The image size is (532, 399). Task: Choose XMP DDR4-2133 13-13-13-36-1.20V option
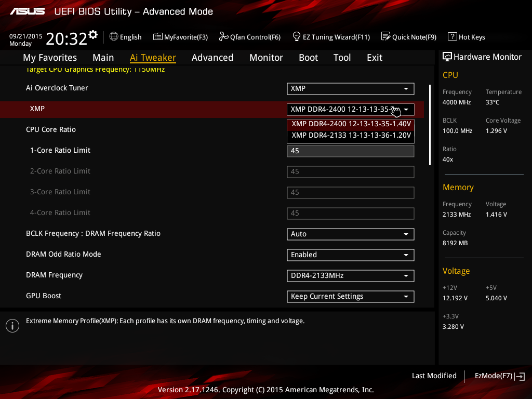tap(351, 136)
